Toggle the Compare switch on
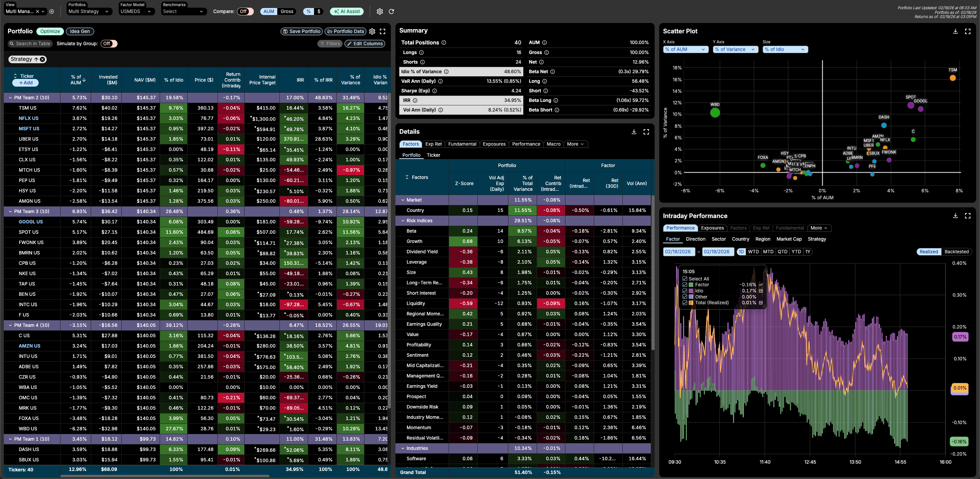980x479 pixels. (x=245, y=11)
